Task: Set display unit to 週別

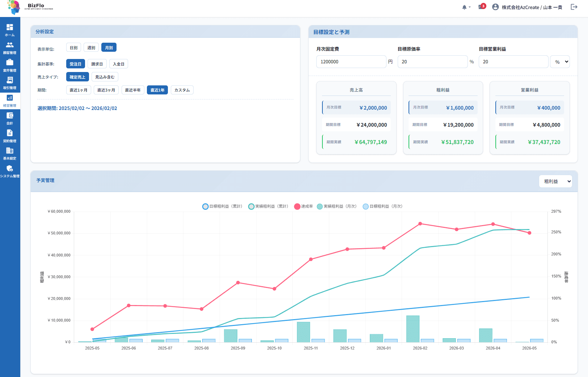Action: coord(91,48)
